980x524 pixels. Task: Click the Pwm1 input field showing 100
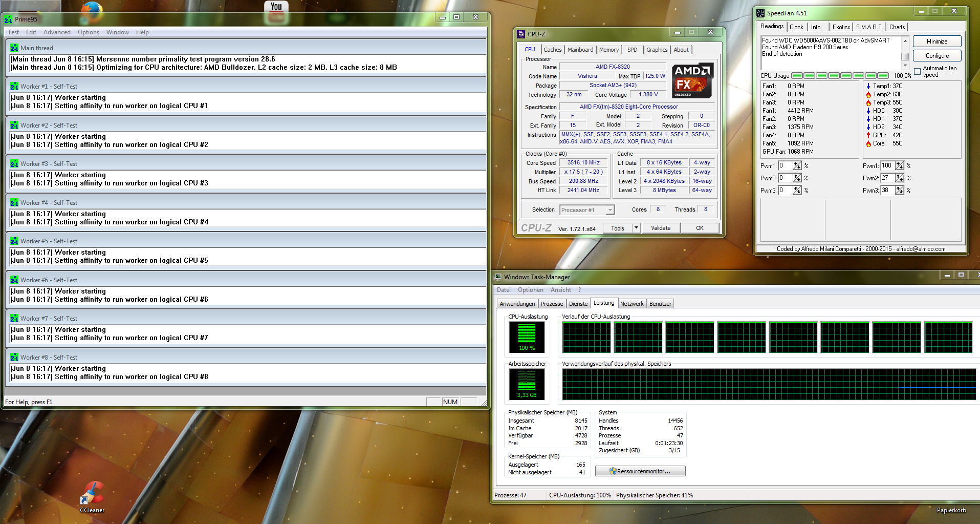click(x=887, y=166)
